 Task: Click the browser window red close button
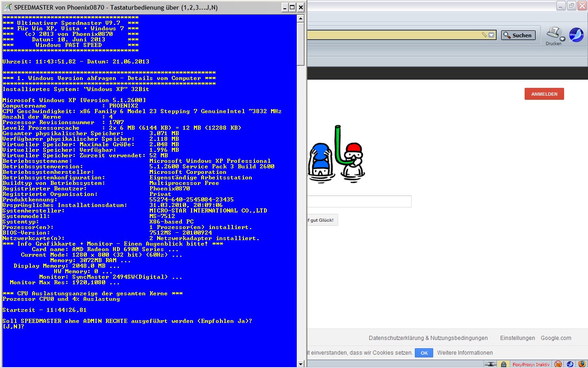pyautogui.click(x=582, y=6)
